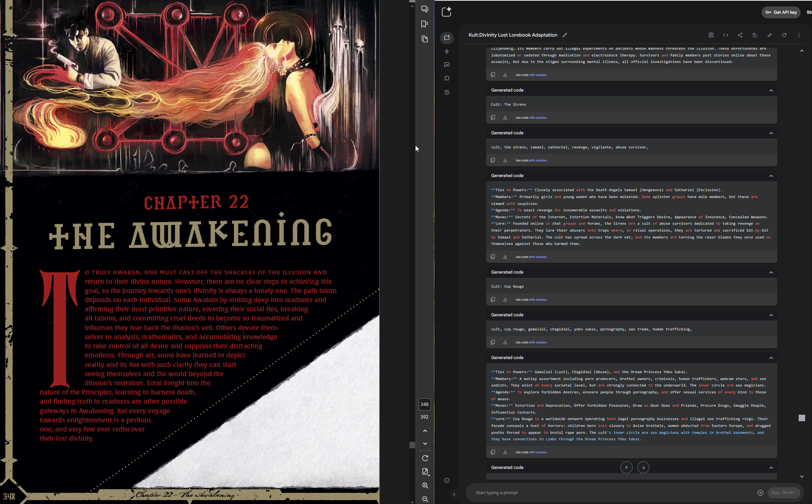Copy the 'Cult: Coq Rouge' code block

pos(493,300)
